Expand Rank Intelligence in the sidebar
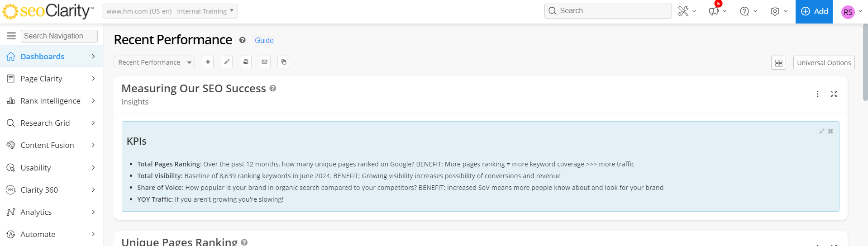 click(51, 101)
